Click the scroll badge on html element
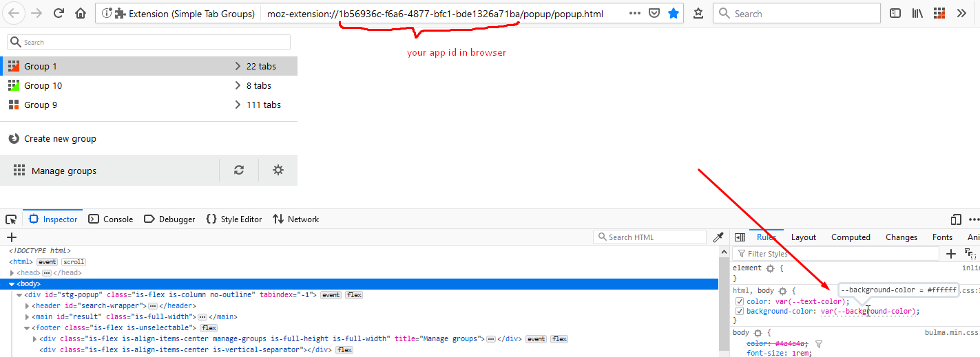Image resolution: width=980 pixels, height=357 pixels. [74, 262]
